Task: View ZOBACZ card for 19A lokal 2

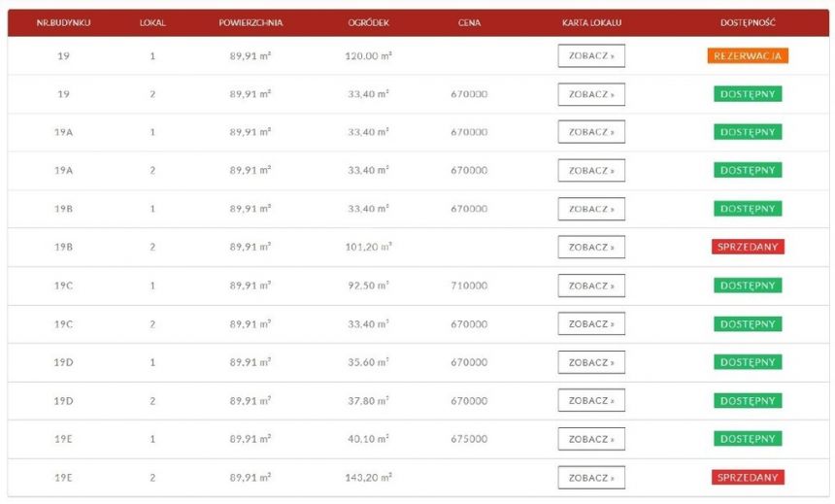Action: pos(591,171)
